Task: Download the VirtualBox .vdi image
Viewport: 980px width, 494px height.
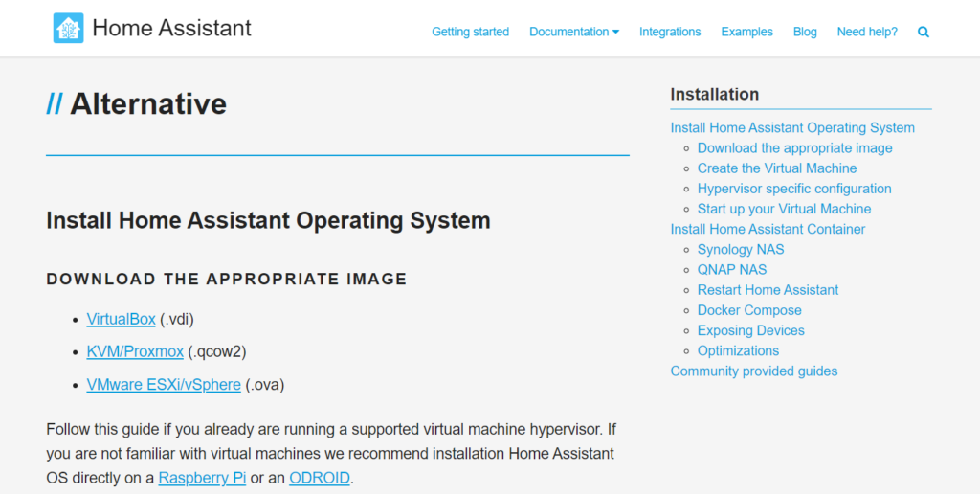Action: [121, 319]
